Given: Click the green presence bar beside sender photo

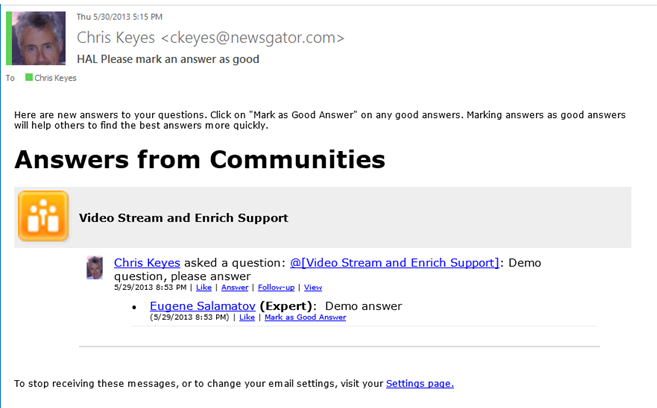Looking at the screenshot, I should coord(9,38).
